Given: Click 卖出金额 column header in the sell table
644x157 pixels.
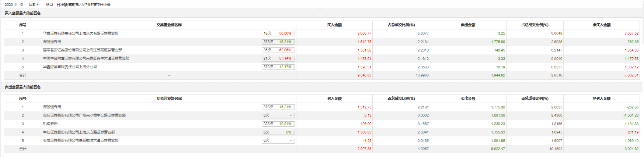Looking at the screenshot, I should (x=468, y=99).
